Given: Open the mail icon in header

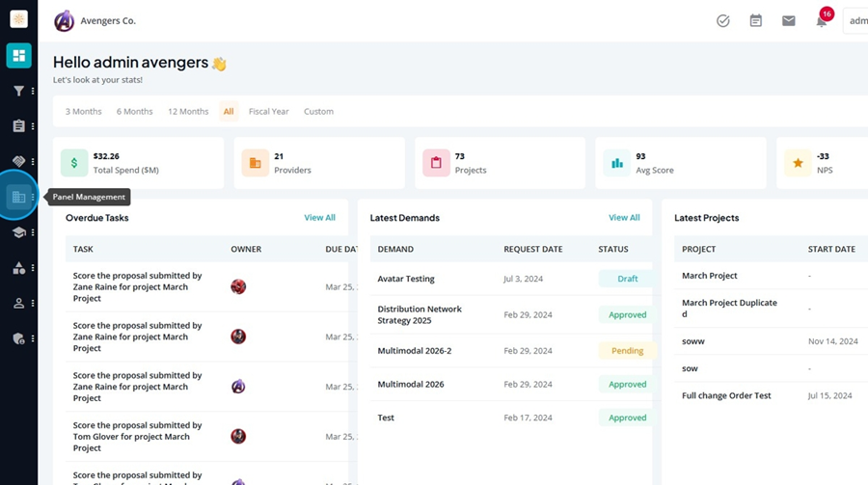Looking at the screenshot, I should point(789,21).
